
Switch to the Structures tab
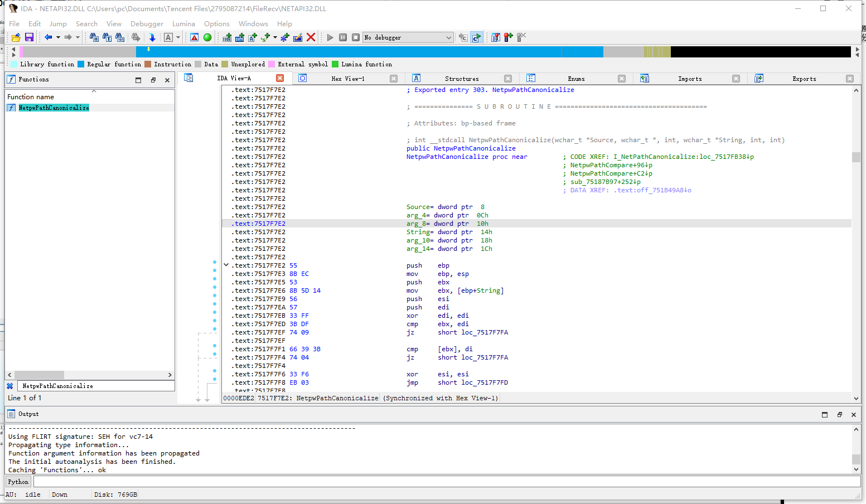[461, 79]
